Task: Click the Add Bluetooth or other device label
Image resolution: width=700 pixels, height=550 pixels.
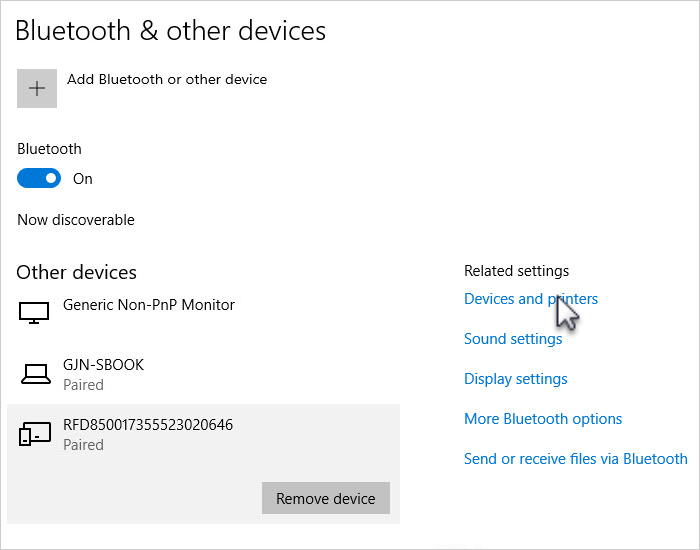Action: pyautogui.click(x=167, y=79)
